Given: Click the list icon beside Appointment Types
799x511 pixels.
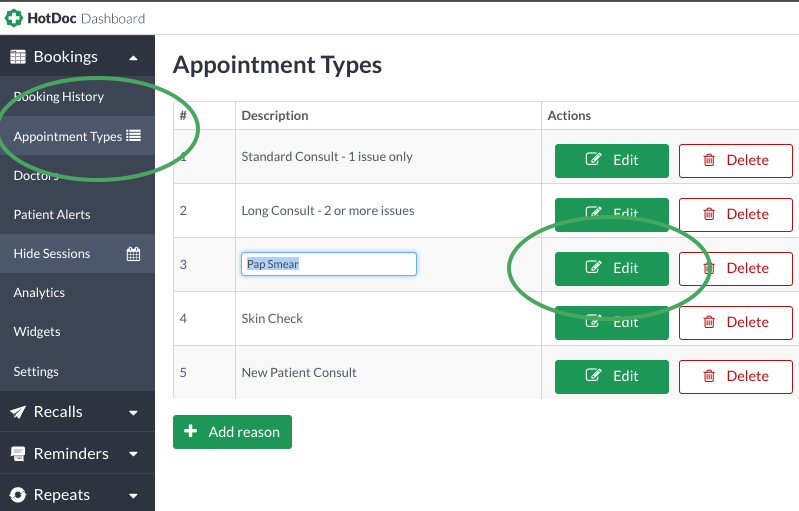Looking at the screenshot, I should click(x=134, y=136).
